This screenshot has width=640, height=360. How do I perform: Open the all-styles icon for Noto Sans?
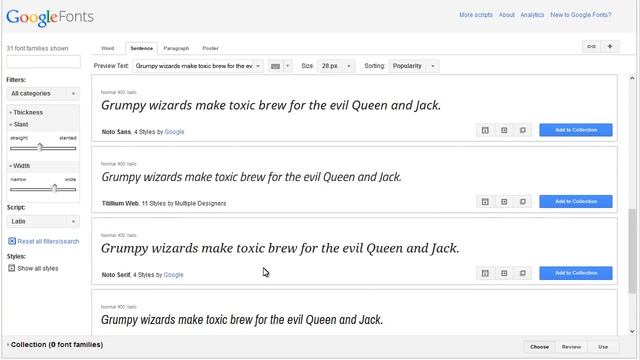485,130
